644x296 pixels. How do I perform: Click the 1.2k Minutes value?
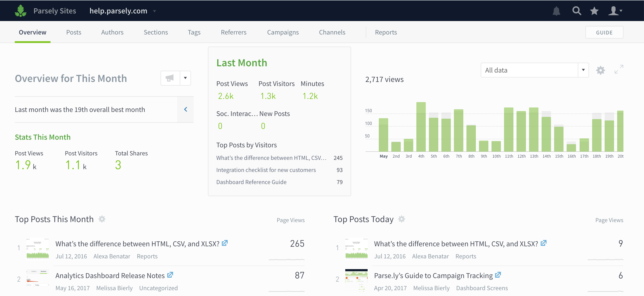click(310, 96)
